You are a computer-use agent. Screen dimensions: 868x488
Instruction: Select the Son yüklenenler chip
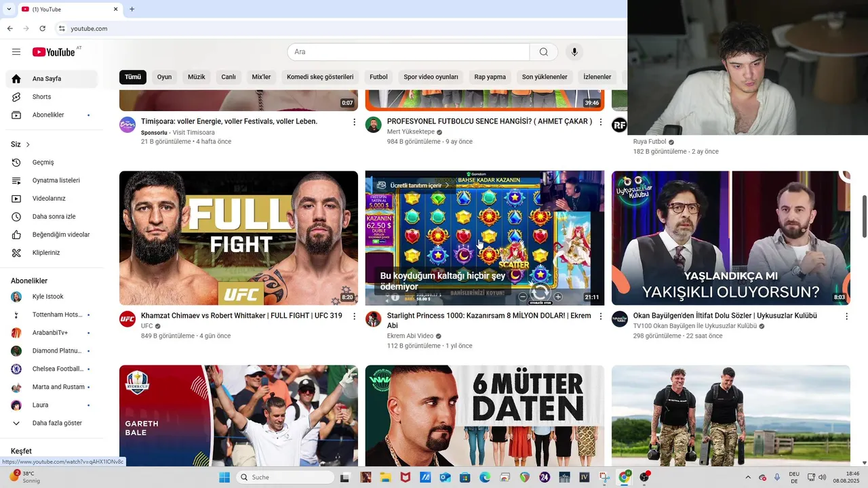(x=545, y=77)
